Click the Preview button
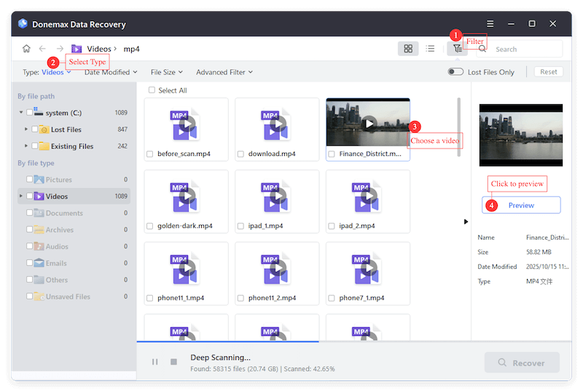 tap(521, 205)
